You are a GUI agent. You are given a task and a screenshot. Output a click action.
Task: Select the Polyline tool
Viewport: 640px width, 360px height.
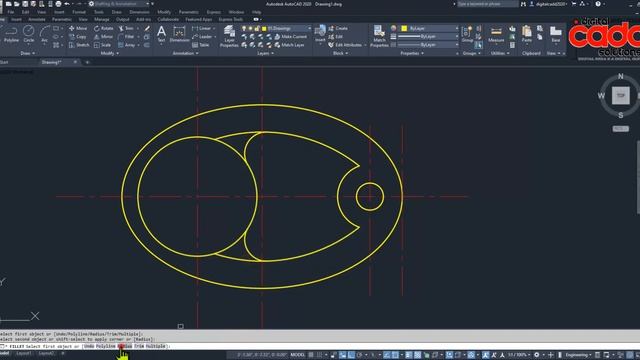point(11,34)
